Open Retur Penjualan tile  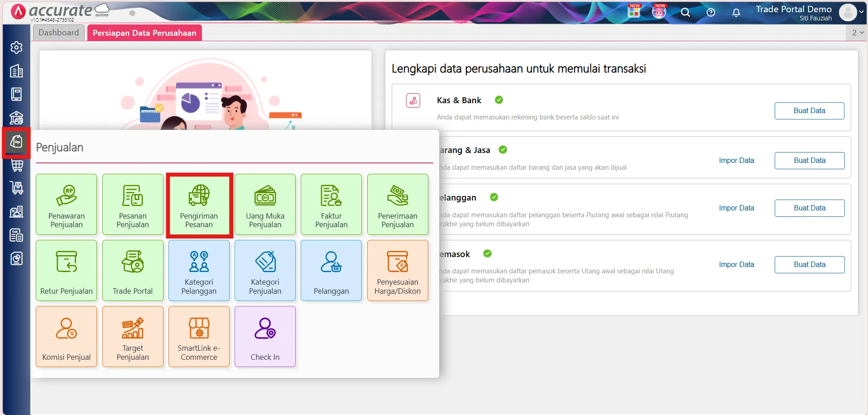pos(67,271)
